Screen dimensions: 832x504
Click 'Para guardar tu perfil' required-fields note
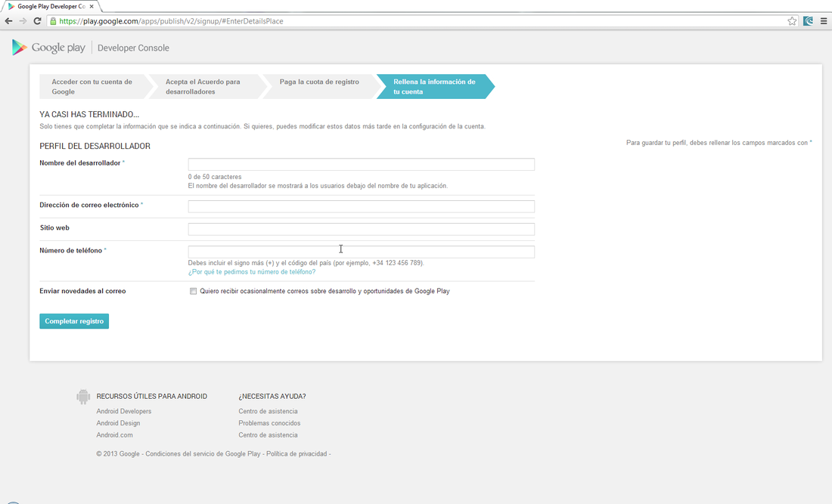click(719, 143)
